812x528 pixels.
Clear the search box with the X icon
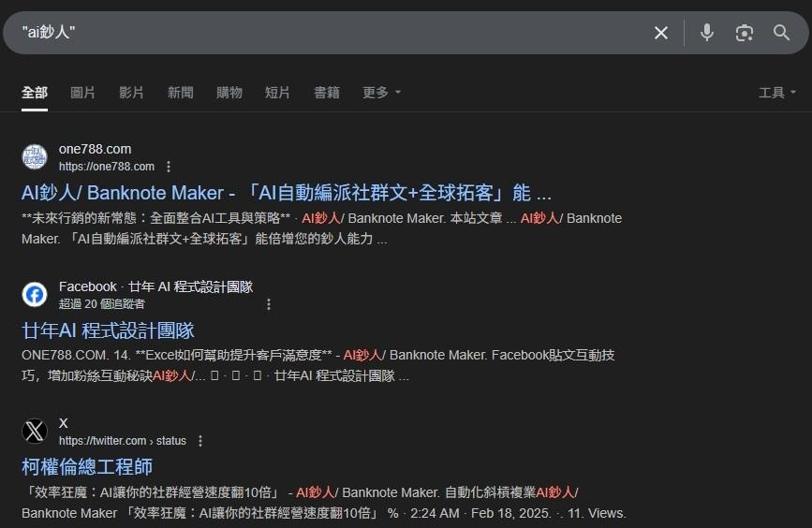click(661, 33)
